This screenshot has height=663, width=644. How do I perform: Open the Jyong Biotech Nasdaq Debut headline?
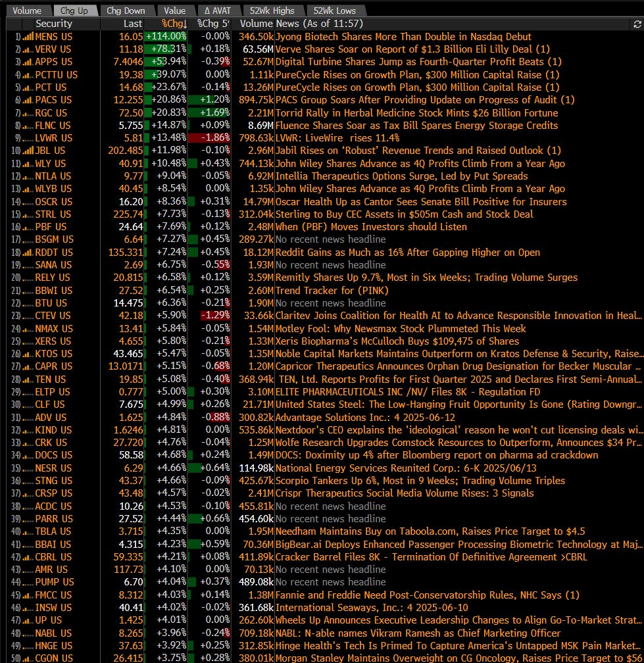pos(403,37)
